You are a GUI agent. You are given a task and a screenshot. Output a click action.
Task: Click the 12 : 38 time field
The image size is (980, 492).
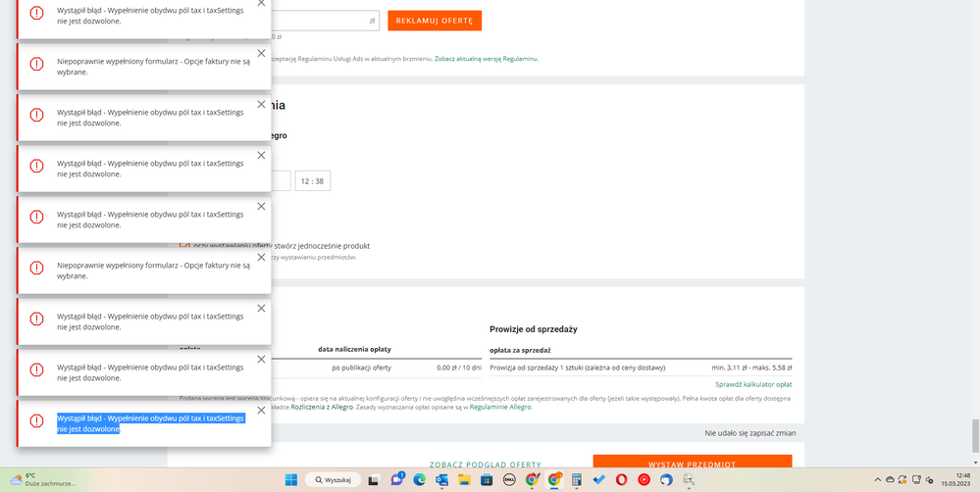[x=313, y=181]
